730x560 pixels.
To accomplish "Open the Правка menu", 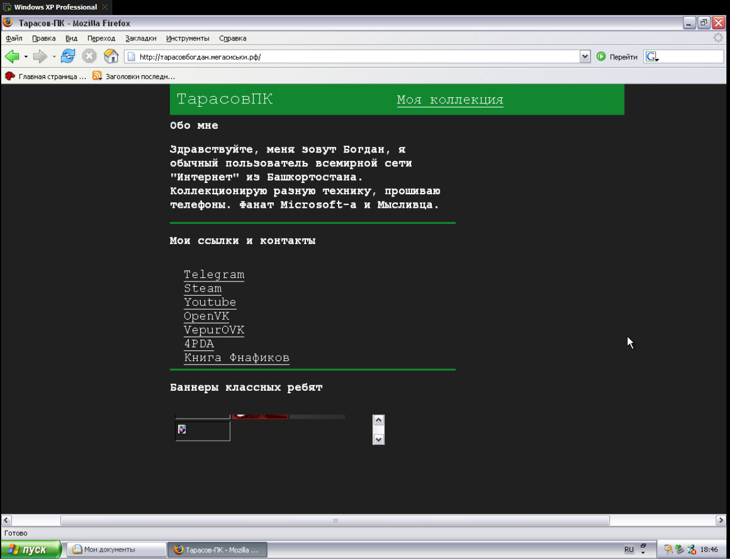I will [x=44, y=38].
